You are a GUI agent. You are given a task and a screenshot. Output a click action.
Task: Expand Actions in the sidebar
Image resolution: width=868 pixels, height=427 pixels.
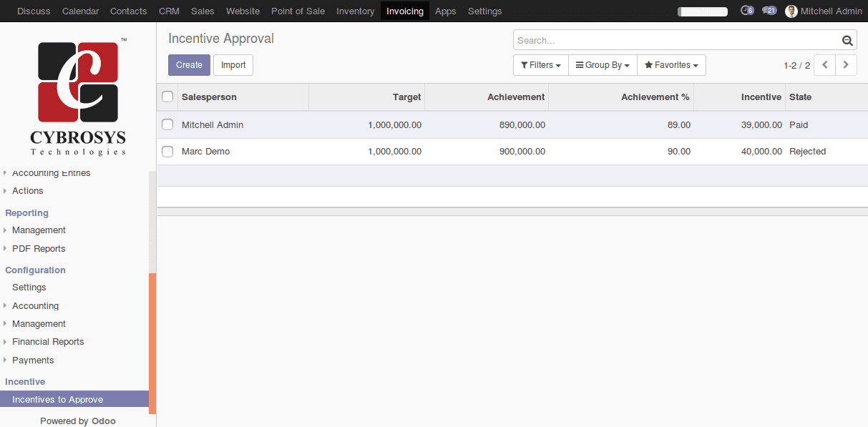28,191
